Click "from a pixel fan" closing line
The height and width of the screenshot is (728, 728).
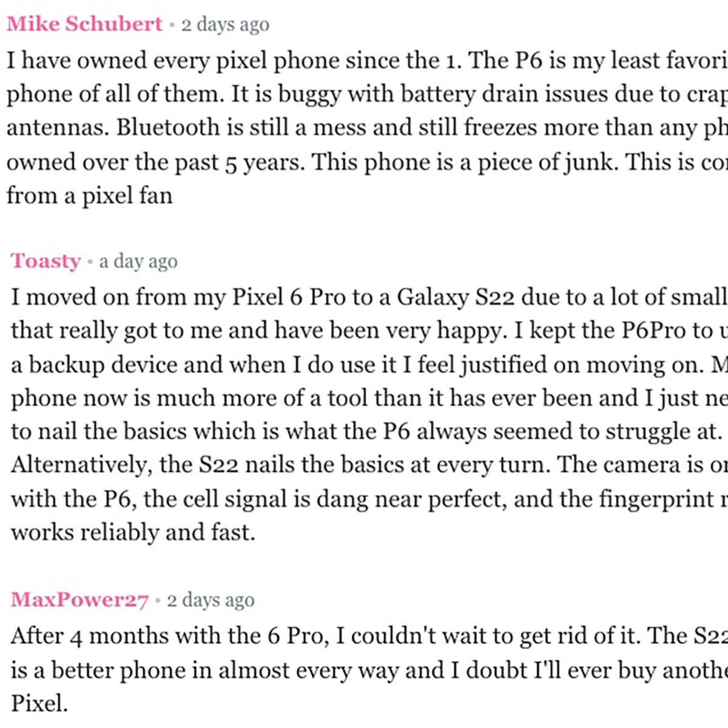click(x=89, y=195)
